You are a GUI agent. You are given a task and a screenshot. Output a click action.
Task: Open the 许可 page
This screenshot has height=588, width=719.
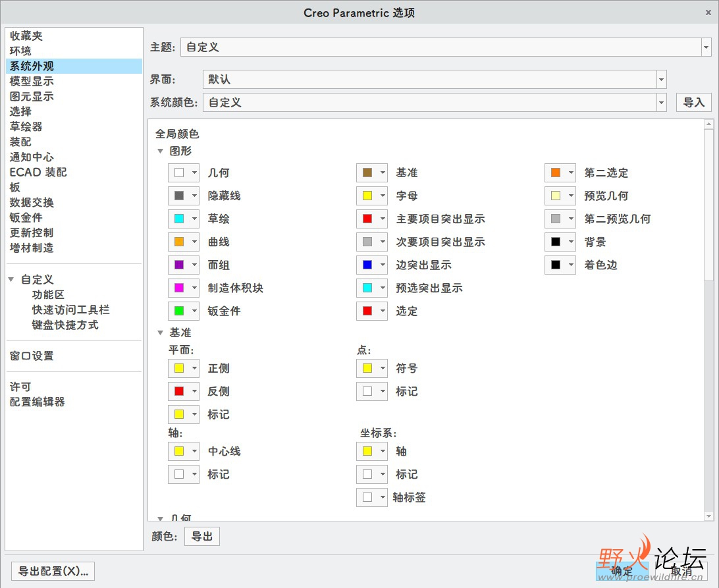(20, 387)
